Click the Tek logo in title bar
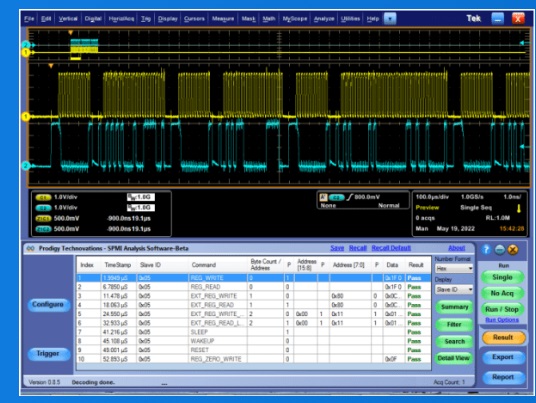The width and height of the screenshot is (536, 403). point(473,18)
